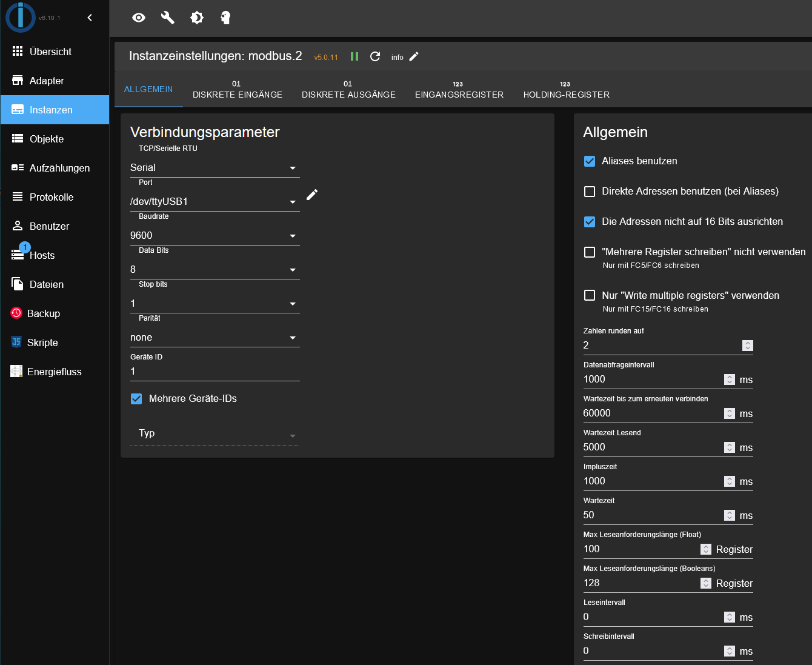Collapse the sidebar with left chevron
The image size is (812, 665).
coord(90,18)
